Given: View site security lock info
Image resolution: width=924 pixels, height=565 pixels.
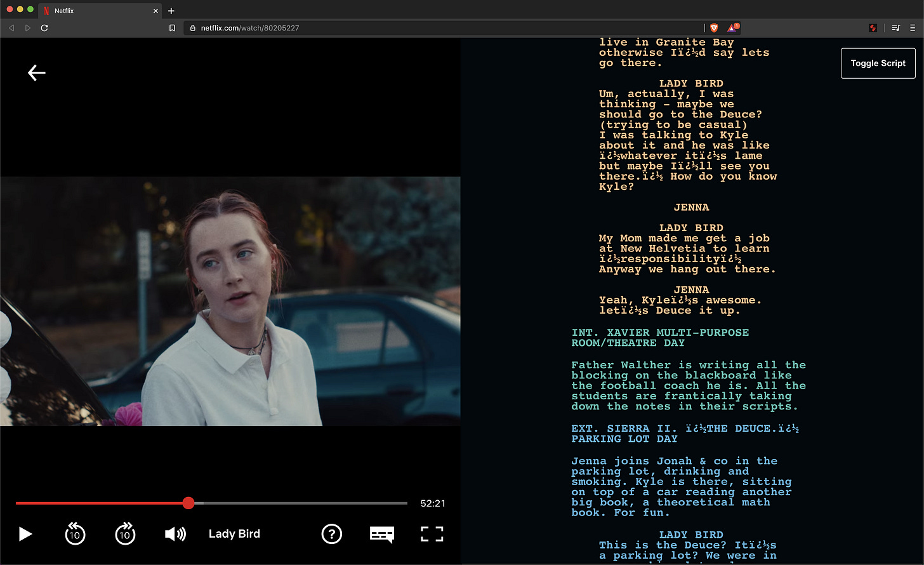Looking at the screenshot, I should 193,28.
